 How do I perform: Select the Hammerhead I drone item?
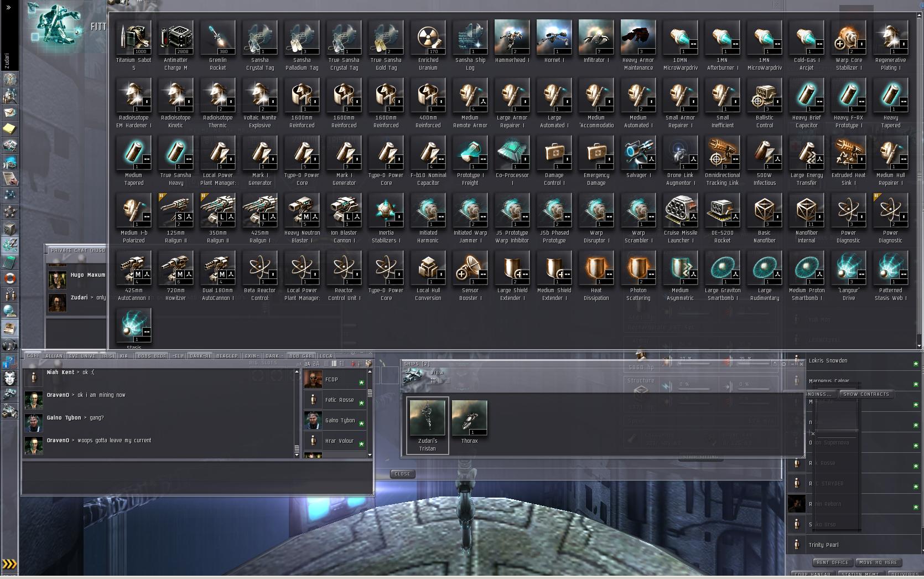pyautogui.click(x=512, y=46)
